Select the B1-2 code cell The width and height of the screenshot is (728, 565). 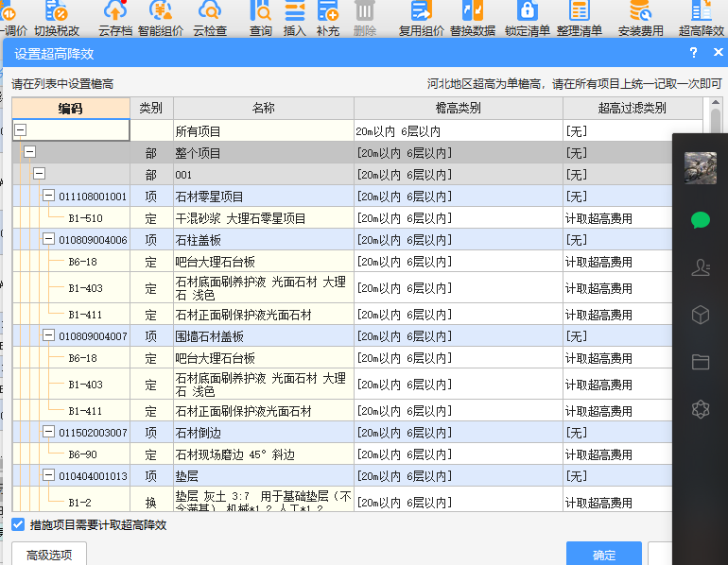(x=71, y=500)
